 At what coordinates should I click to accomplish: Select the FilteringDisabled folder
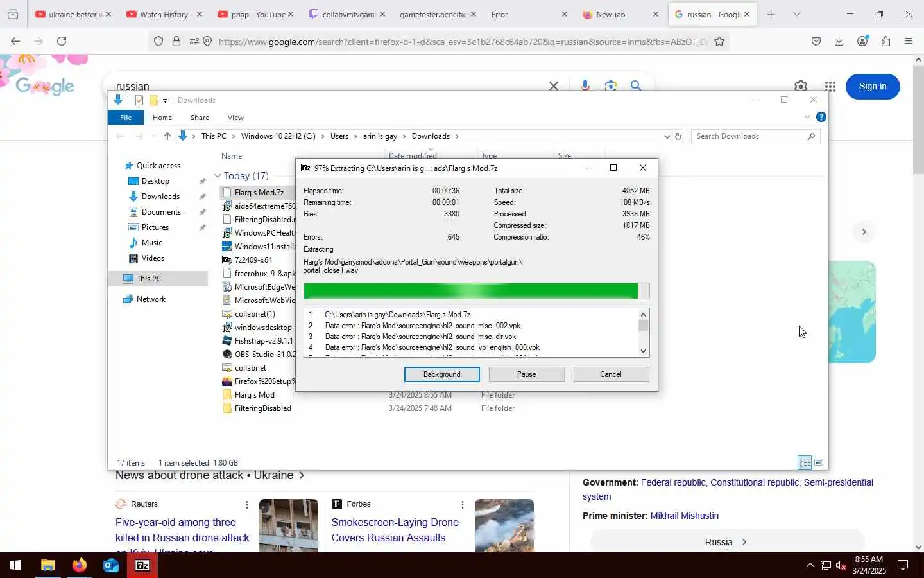click(263, 408)
